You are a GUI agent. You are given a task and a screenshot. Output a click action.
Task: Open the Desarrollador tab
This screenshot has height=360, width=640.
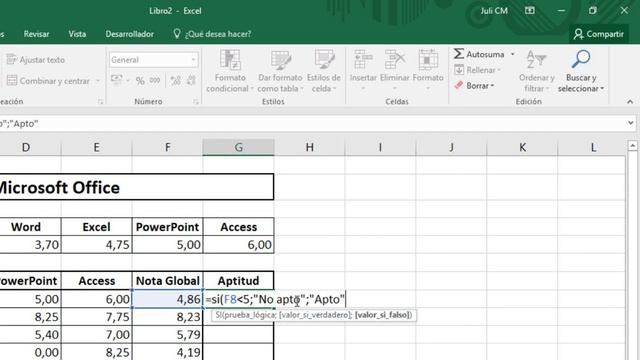pyautogui.click(x=129, y=34)
